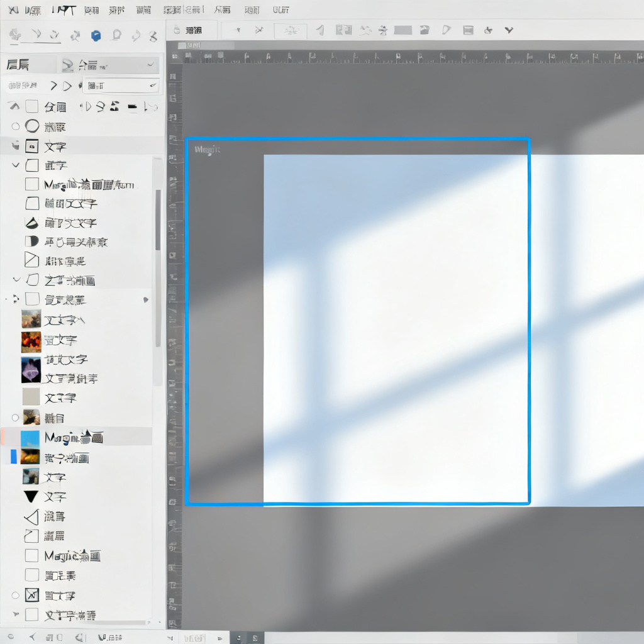This screenshot has height=644, width=644.
Task: Tick the checkbox beside the up chevron
Action: (32, 107)
